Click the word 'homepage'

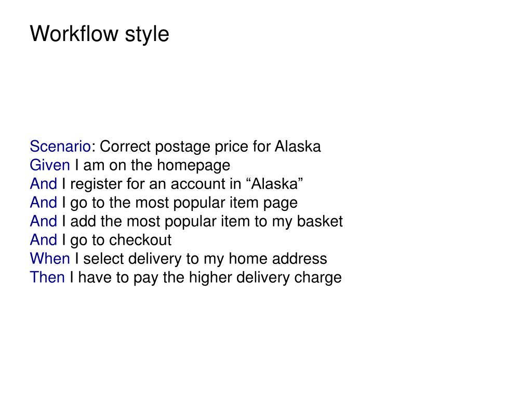pyautogui.click(x=194, y=166)
